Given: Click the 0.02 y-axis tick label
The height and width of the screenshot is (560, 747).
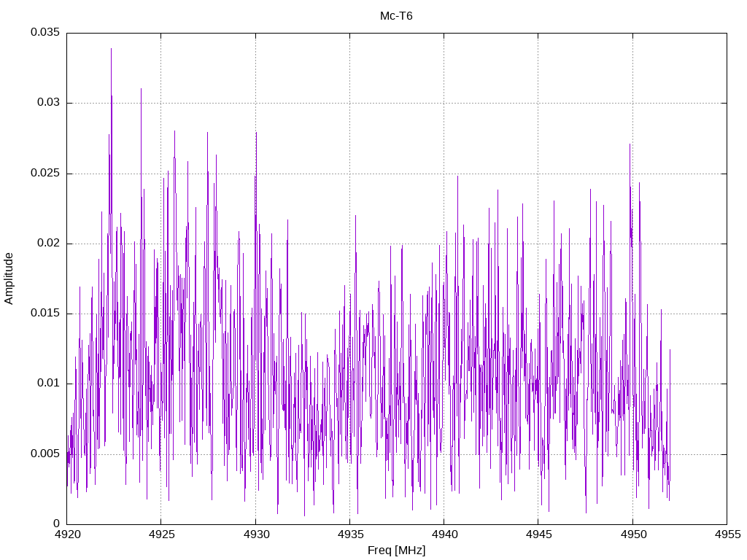Looking at the screenshot, I should coord(49,243).
